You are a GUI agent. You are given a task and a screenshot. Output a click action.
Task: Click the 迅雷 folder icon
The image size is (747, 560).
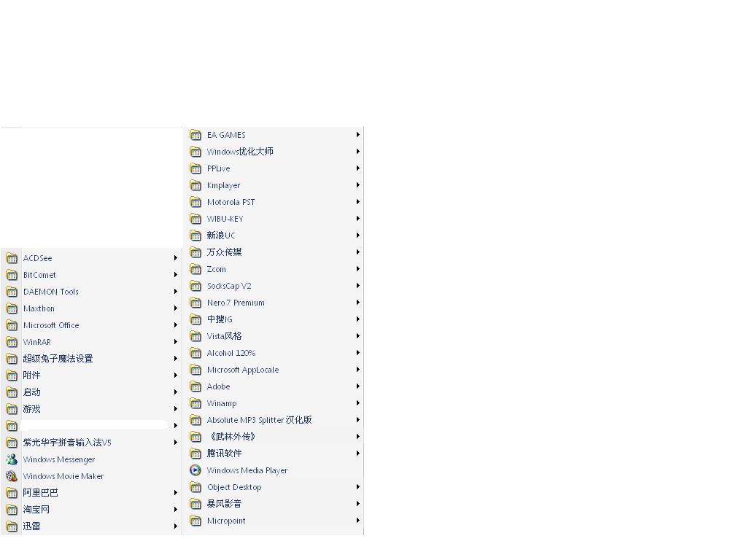coord(12,526)
